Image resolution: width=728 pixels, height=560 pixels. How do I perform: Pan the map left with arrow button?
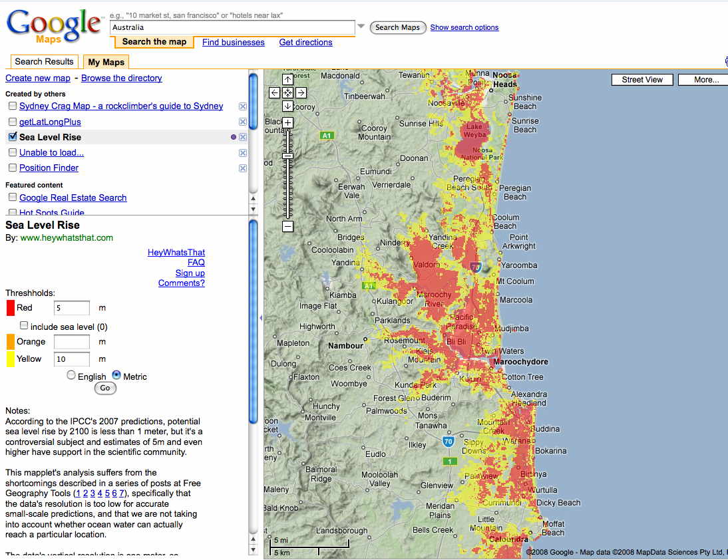274,93
